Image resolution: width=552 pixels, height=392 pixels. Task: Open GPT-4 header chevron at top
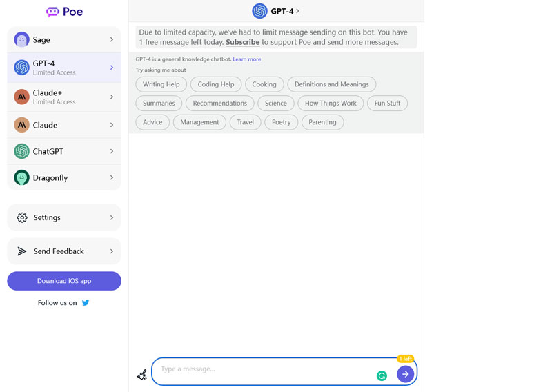point(297,11)
